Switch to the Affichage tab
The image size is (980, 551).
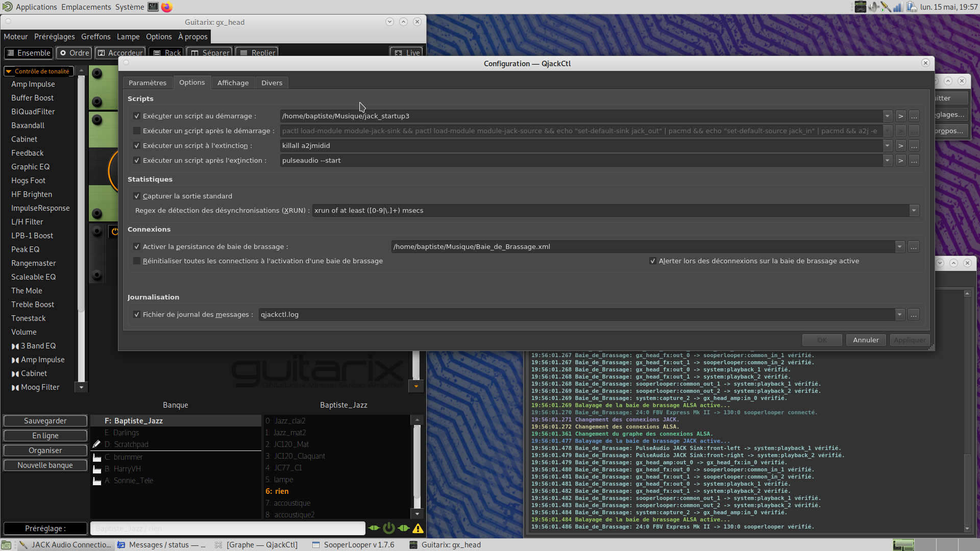pos(233,83)
